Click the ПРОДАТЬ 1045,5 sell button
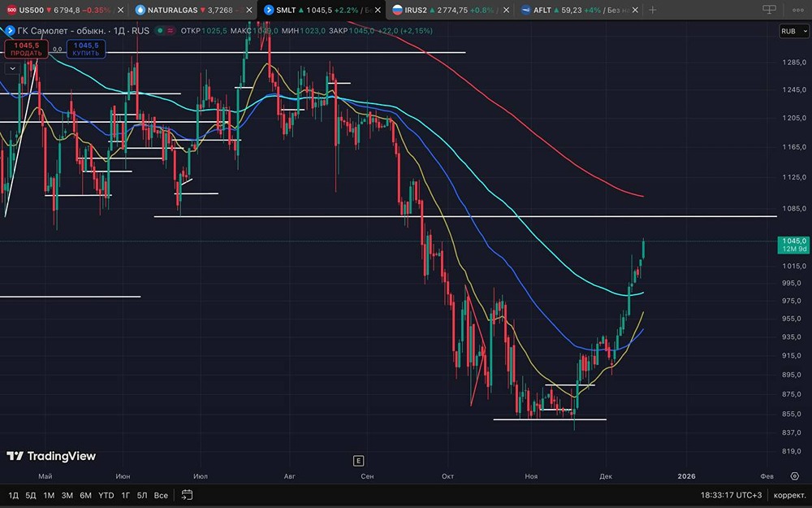Viewport: 812px width, 508px height. click(27, 50)
